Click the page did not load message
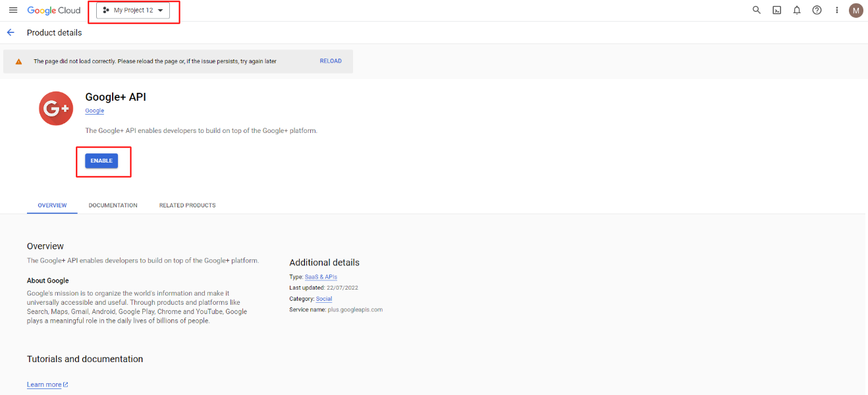868x395 pixels. pyautogui.click(x=155, y=61)
